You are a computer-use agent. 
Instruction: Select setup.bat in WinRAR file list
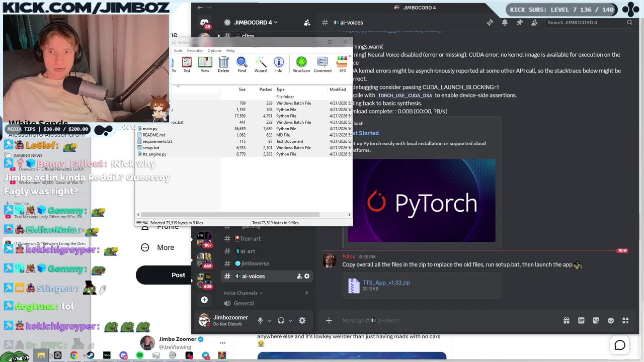coord(151,148)
